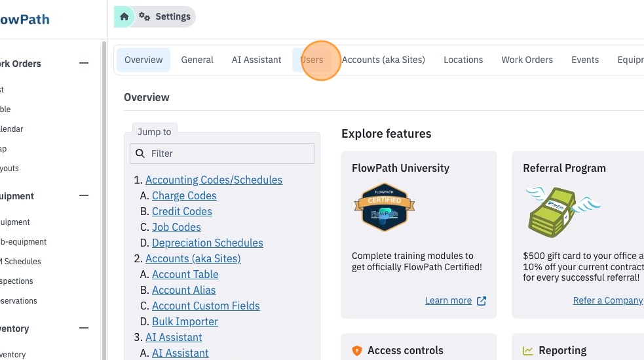The image size is (644, 360).
Task: Follow the Learn more link
Action: (x=448, y=301)
